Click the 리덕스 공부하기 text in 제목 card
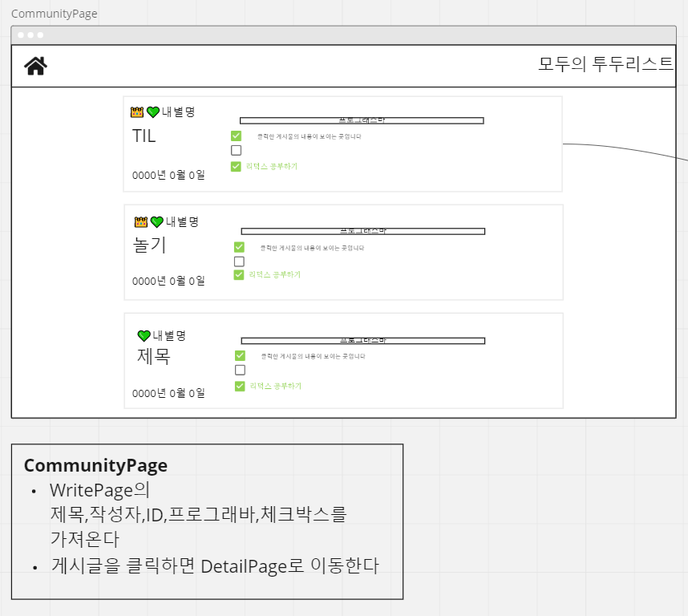Screen dimensions: 688x616 pyautogui.click(x=276, y=386)
